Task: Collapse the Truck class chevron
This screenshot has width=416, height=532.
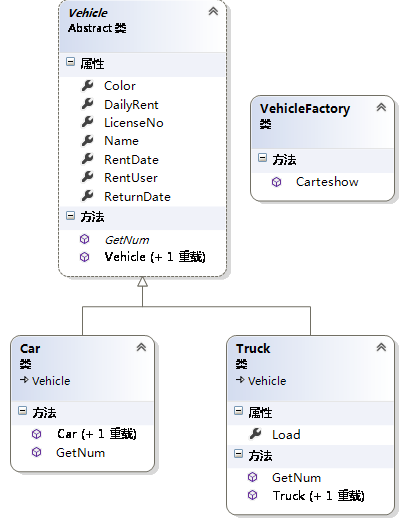Action: tap(381, 347)
